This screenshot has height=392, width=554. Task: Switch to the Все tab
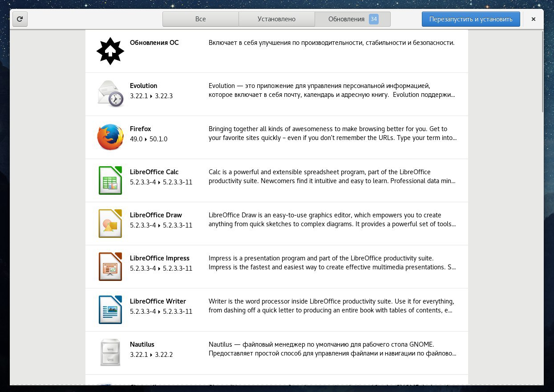tap(200, 19)
